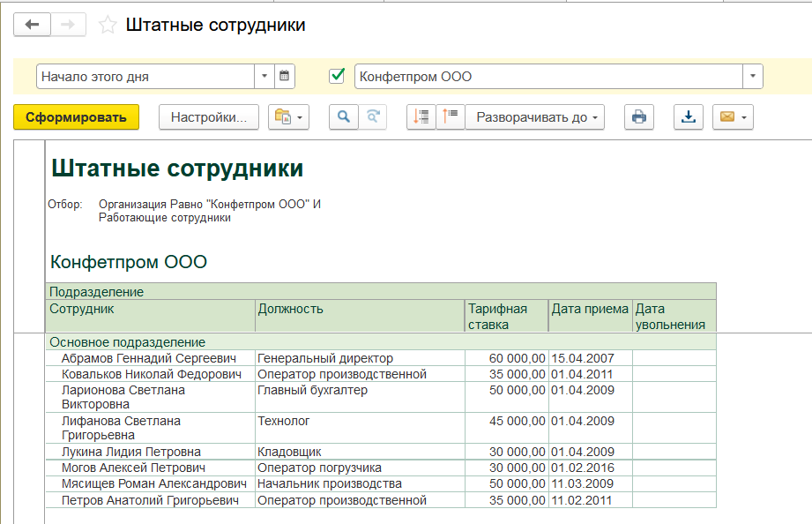Open the Настройки... button

209,117
